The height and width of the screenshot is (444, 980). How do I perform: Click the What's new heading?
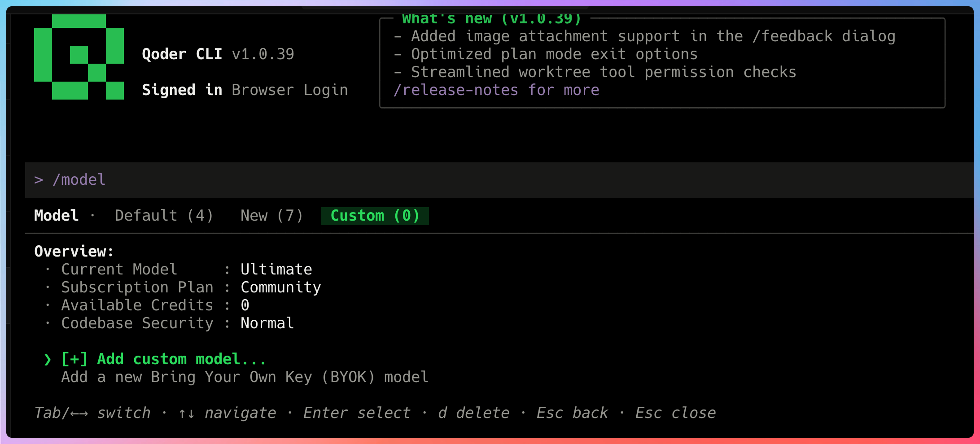click(492, 19)
